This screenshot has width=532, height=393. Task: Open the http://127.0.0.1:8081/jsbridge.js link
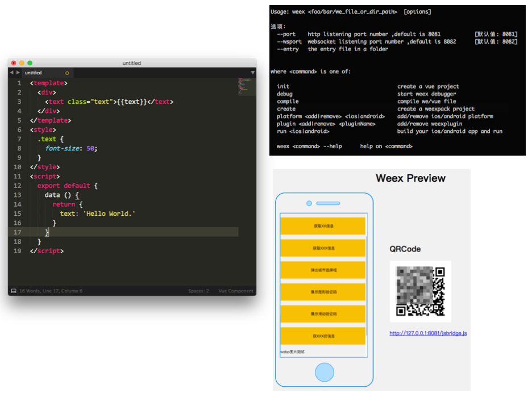point(428,333)
